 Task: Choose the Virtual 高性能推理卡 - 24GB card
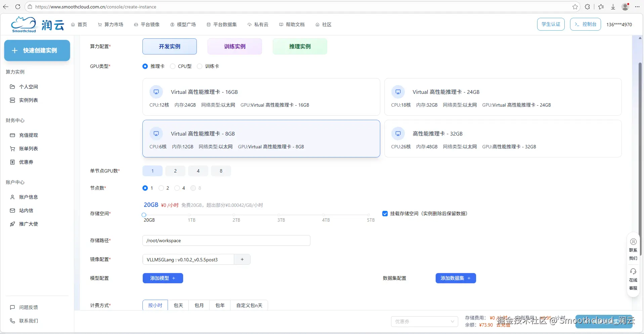(x=503, y=97)
